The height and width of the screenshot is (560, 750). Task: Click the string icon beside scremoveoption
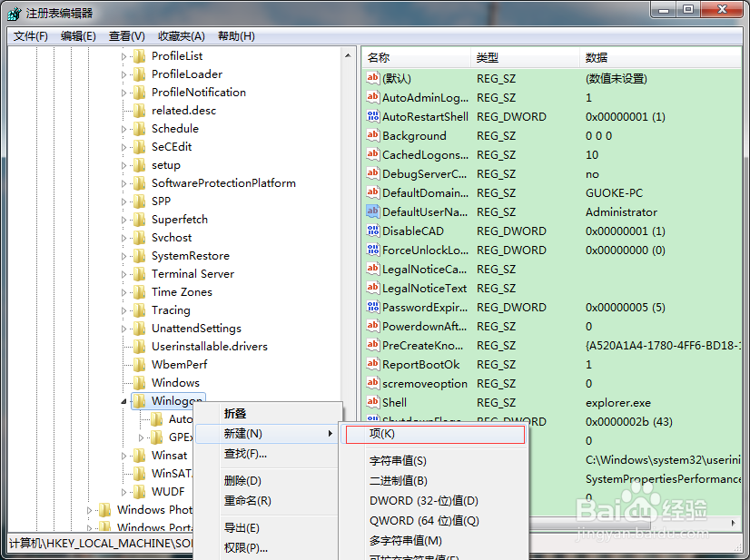point(372,383)
